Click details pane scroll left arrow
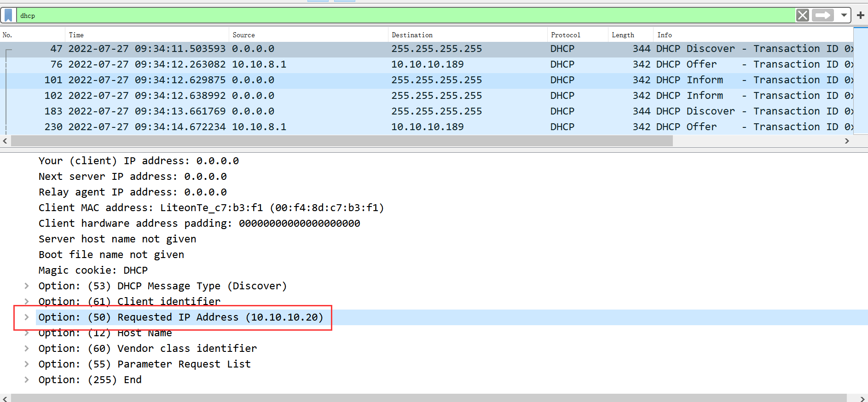Viewport: 868px width, 402px height. (x=5, y=398)
